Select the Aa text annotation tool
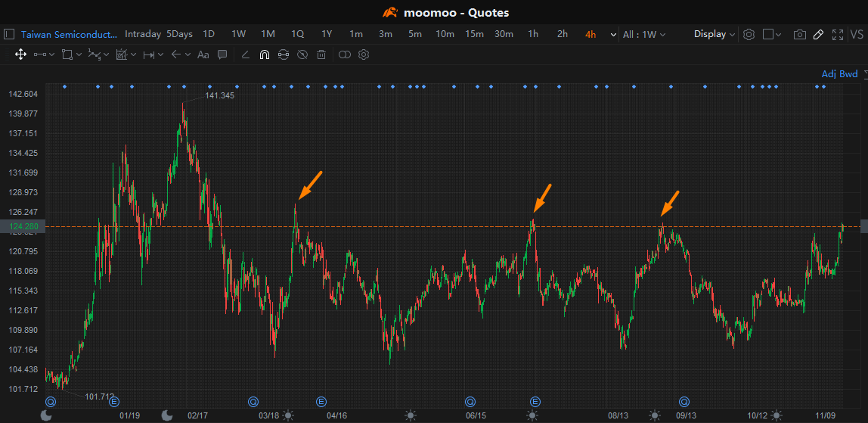 (x=203, y=54)
